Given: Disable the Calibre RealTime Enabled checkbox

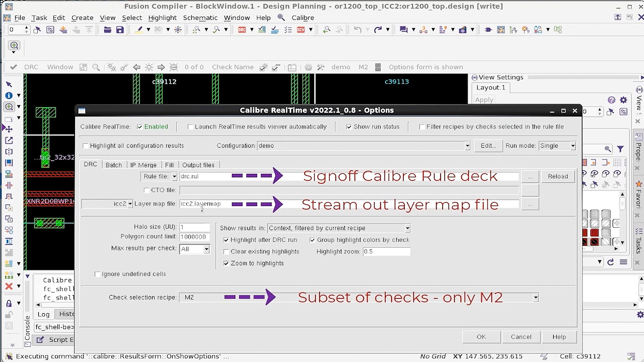Looking at the screenshot, I should (x=140, y=127).
